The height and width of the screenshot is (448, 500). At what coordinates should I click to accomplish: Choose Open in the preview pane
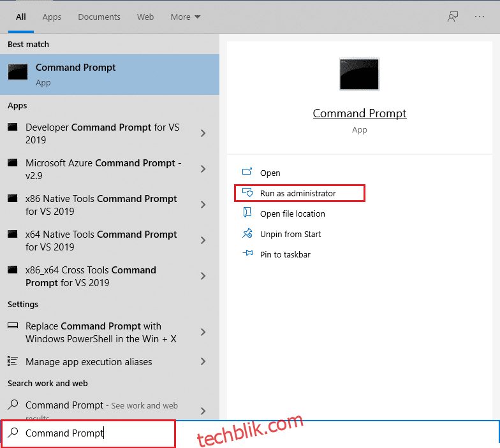[x=270, y=173]
